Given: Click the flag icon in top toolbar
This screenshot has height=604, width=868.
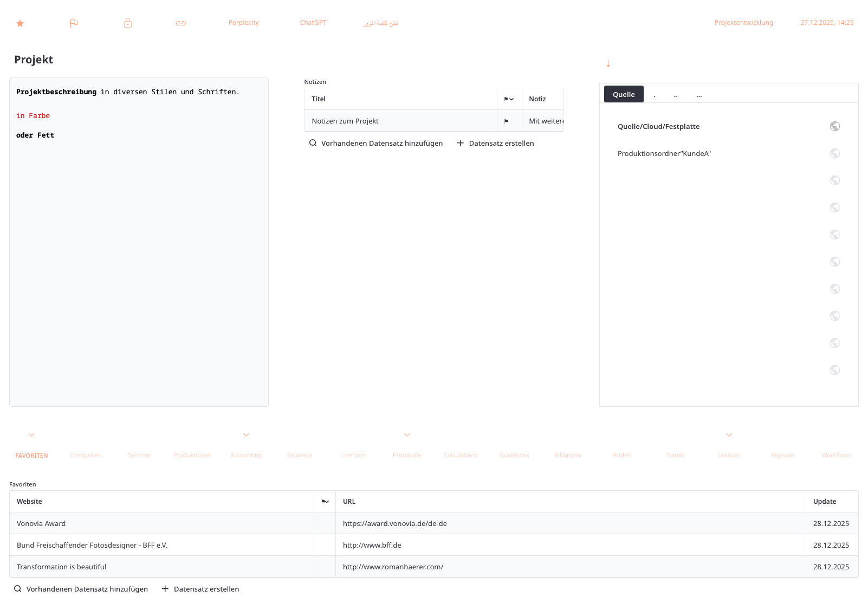Looking at the screenshot, I should click(74, 23).
